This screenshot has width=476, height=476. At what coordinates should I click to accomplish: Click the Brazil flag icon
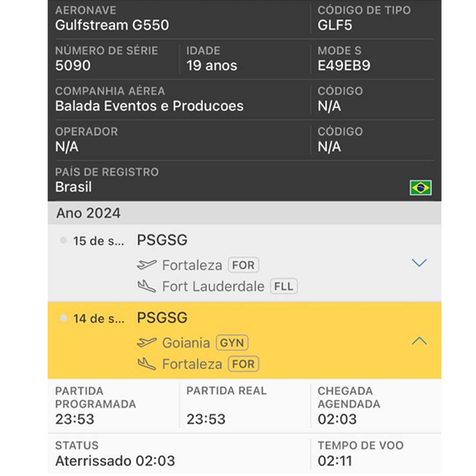click(420, 188)
